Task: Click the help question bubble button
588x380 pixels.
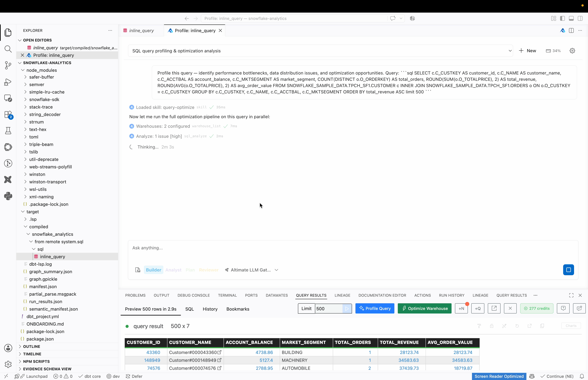Action: coord(563,308)
